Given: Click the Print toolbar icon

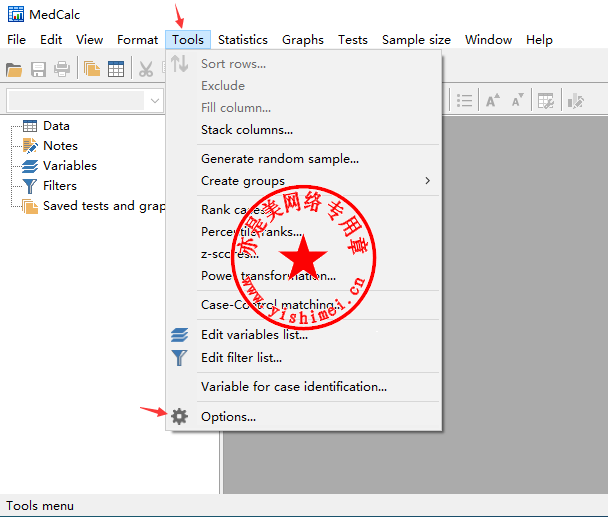Looking at the screenshot, I should click(62, 69).
